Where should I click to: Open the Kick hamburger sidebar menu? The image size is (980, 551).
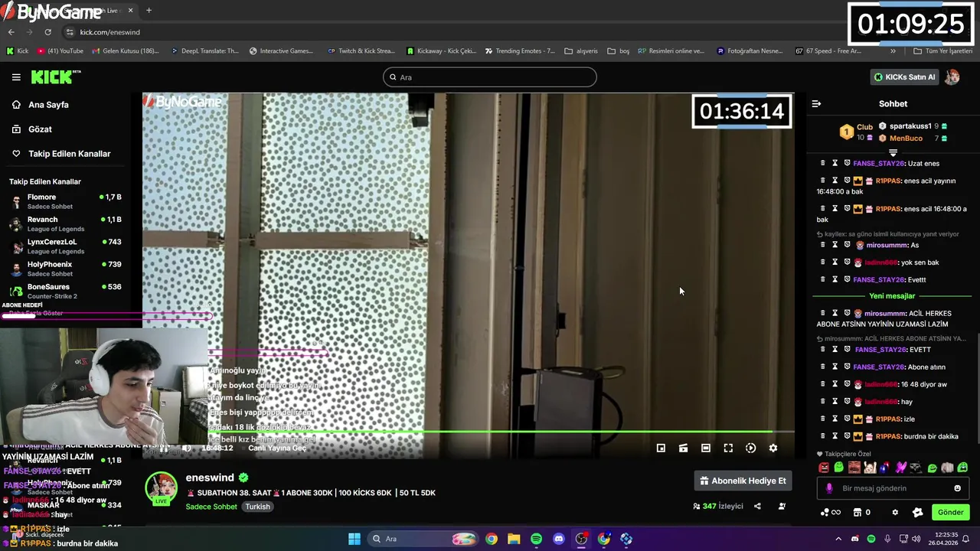click(16, 77)
